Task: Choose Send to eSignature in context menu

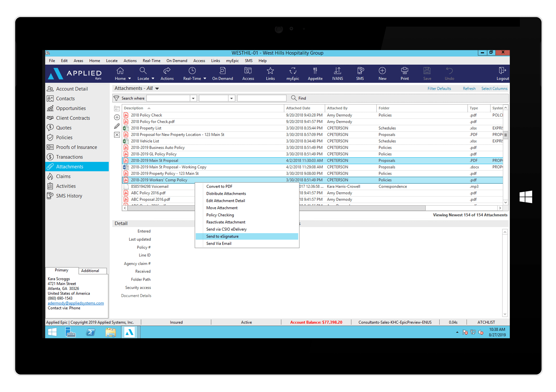Action: 222,236
